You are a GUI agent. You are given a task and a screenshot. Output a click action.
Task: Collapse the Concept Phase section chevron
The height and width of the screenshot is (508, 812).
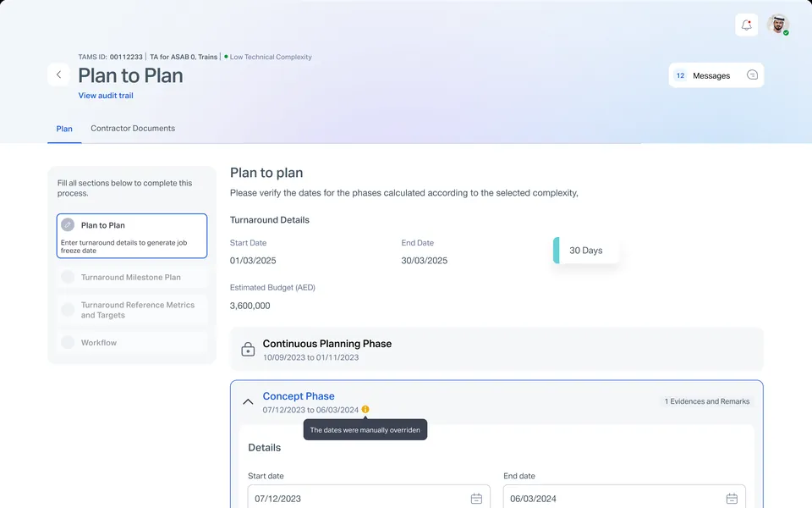coord(248,401)
